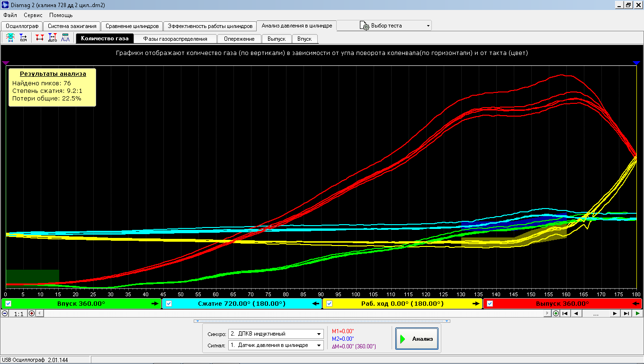Click the arrow on the red Выпуск bar
This screenshot has height=364, width=644.
pyautogui.click(x=636, y=304)
